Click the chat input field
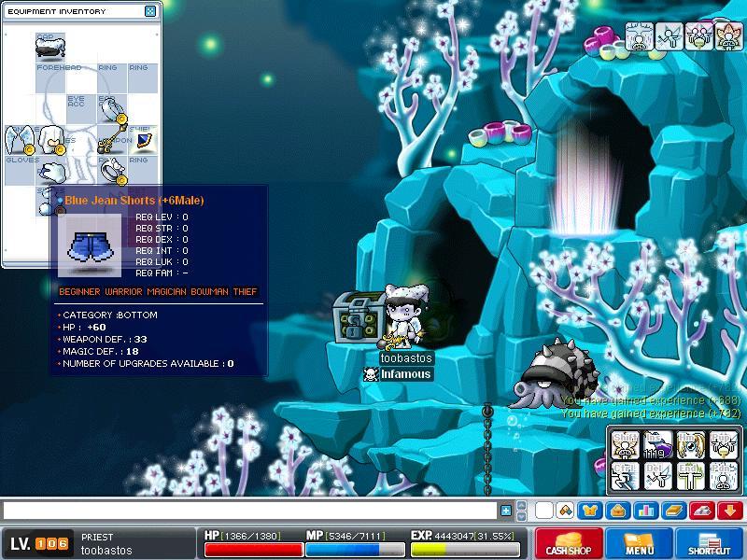Image resolution: width=747 pixels, height=560 pixels. click(x=250, y=511)
